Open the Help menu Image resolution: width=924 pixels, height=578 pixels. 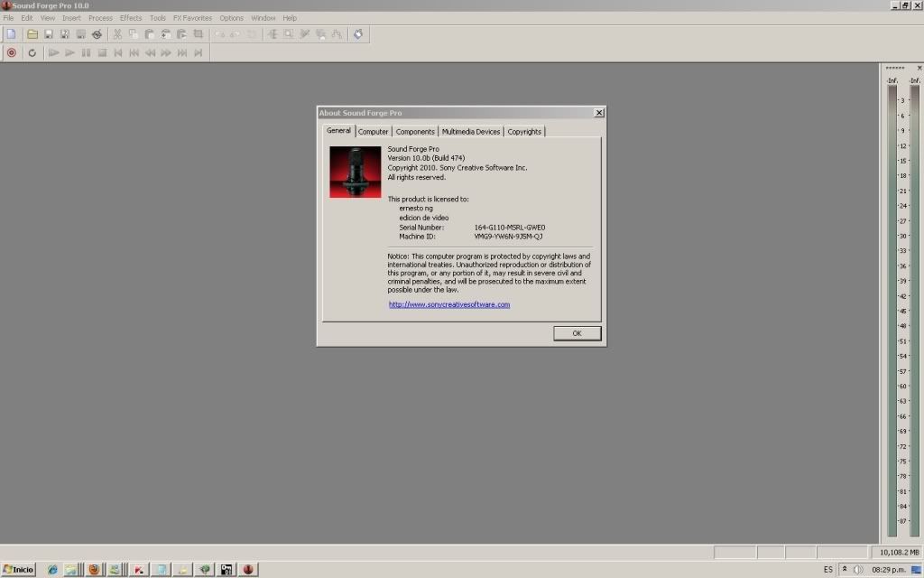click(290, 18)
